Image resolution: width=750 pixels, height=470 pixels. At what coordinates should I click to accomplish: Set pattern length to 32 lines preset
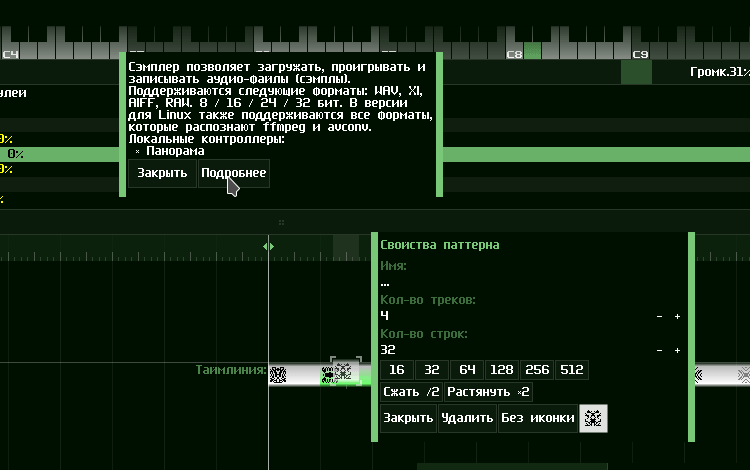tap(432, 370)
